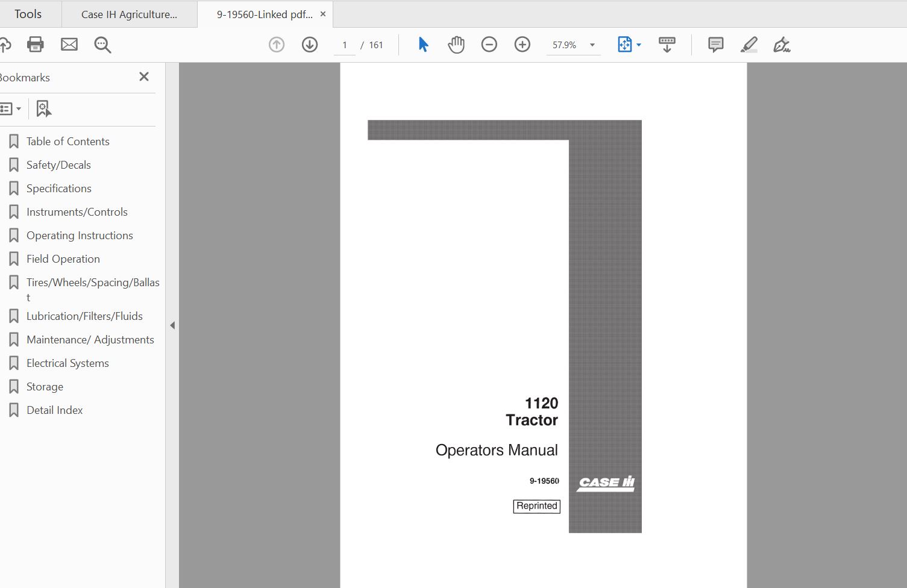Screen dimensions: 907x588
Task: Open the Specifications bookmark
Action: (x=59, y=189)
